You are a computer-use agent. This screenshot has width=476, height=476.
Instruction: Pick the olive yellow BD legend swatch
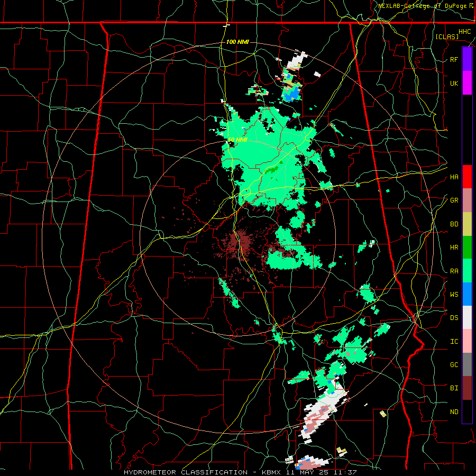click(x=467, y=224)
